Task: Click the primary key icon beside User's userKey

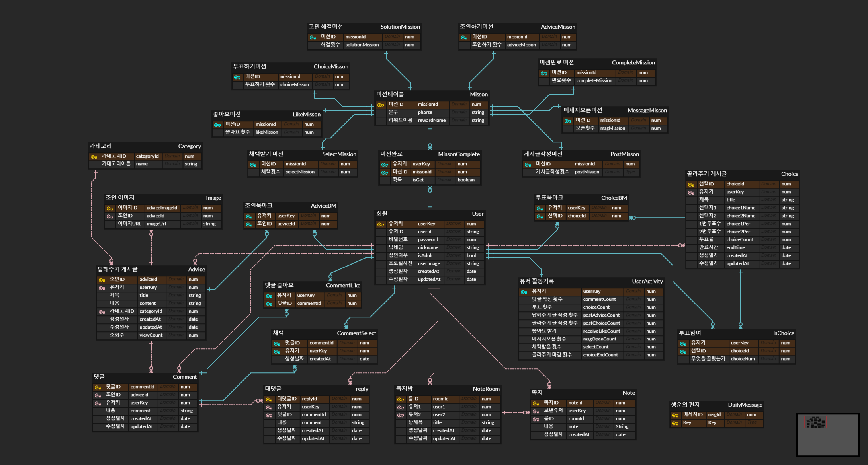Action: (x=381, y=224)
